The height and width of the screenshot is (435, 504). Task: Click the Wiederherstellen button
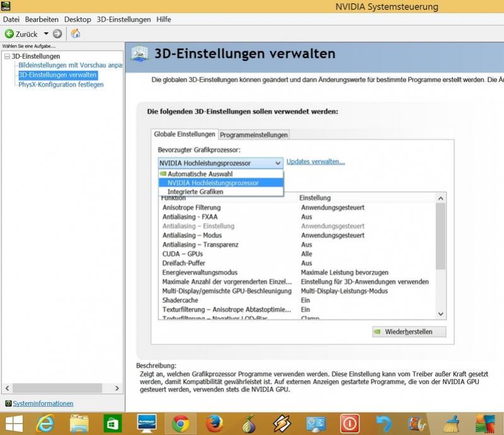(x=409, y=331)
